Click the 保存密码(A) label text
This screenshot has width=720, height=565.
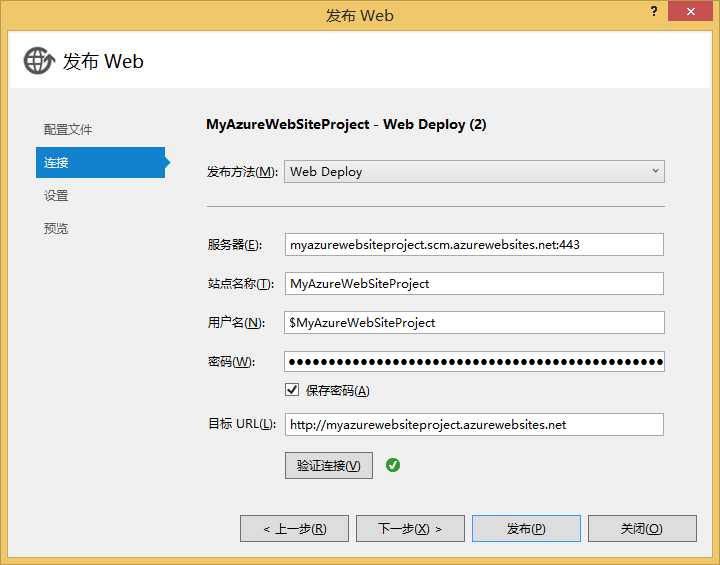(338, 390)
